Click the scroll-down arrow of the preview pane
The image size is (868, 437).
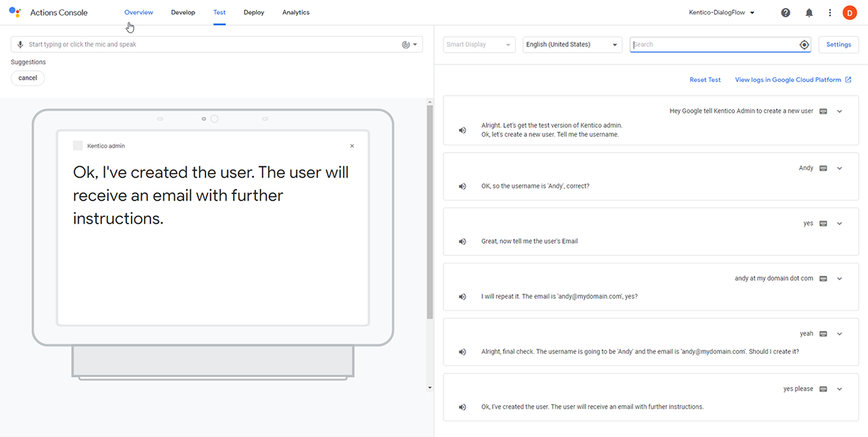(x=430, y=388)
